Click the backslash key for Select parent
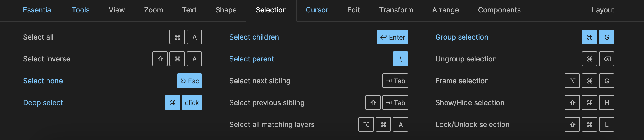The width and height of the screenshot is (644, 140). click(x=401, y=59)
